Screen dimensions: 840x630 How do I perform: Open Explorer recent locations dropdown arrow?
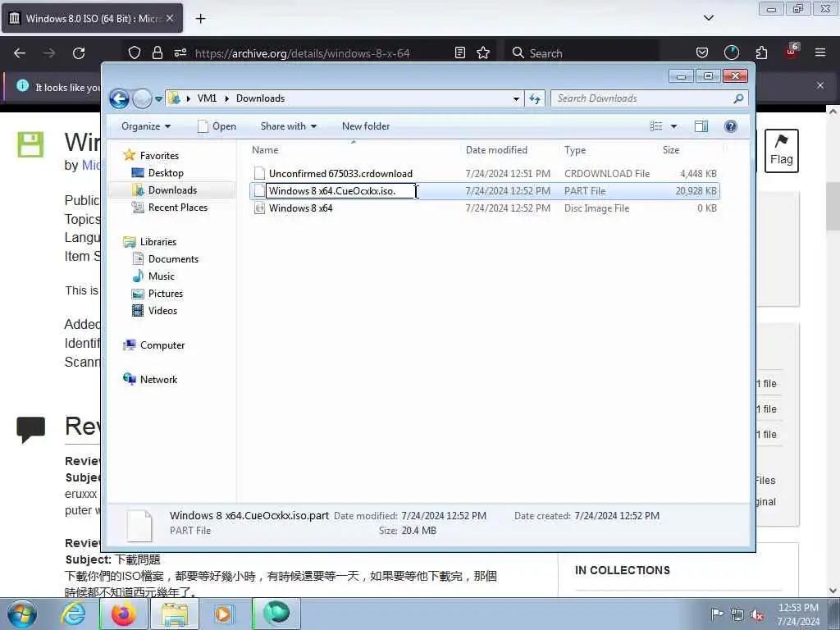(x=158, y=99)
